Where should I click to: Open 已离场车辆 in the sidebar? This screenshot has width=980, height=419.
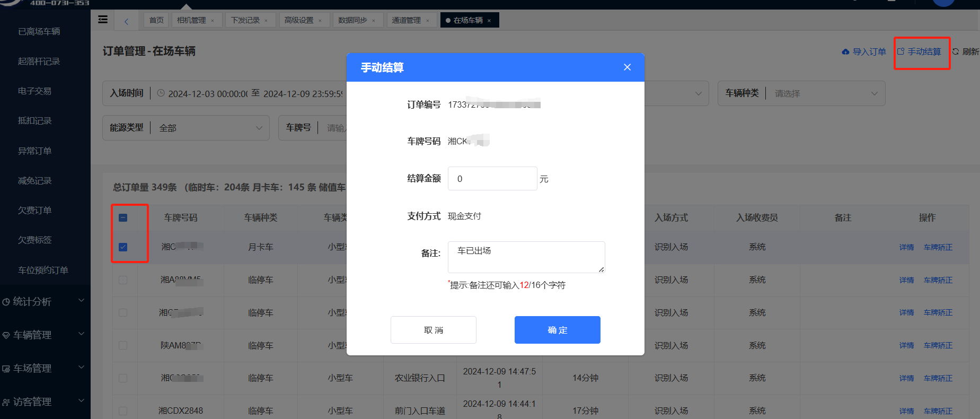pos(39,32)
